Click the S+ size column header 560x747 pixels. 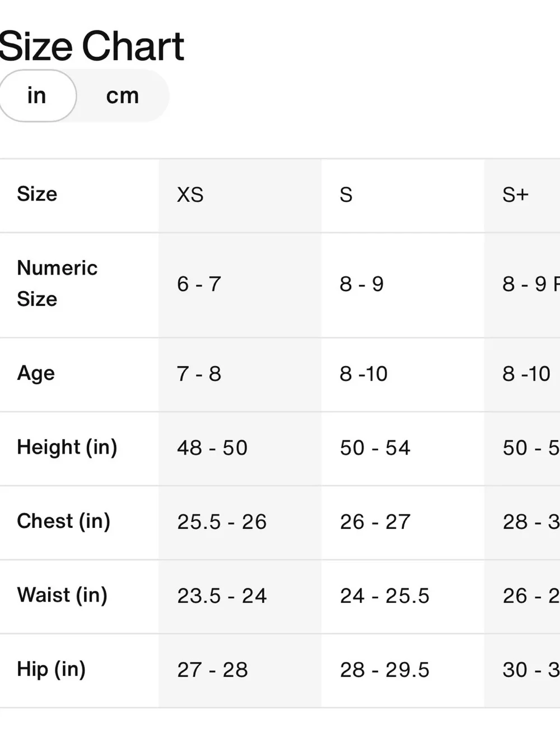tap(515, 195)
